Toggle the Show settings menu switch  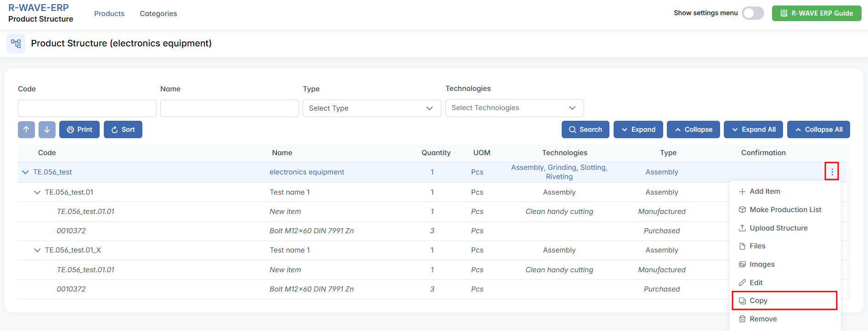(753, 13)
